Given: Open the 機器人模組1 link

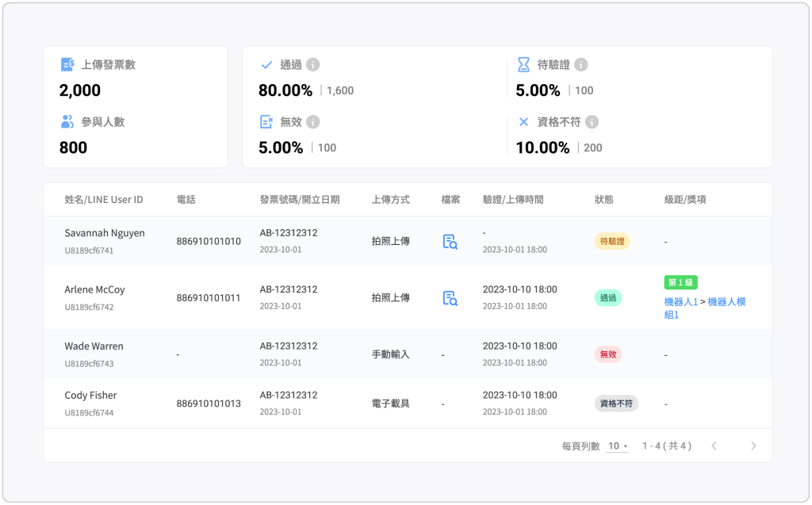Looking at the screenshot, I should [x=726, y=302].
